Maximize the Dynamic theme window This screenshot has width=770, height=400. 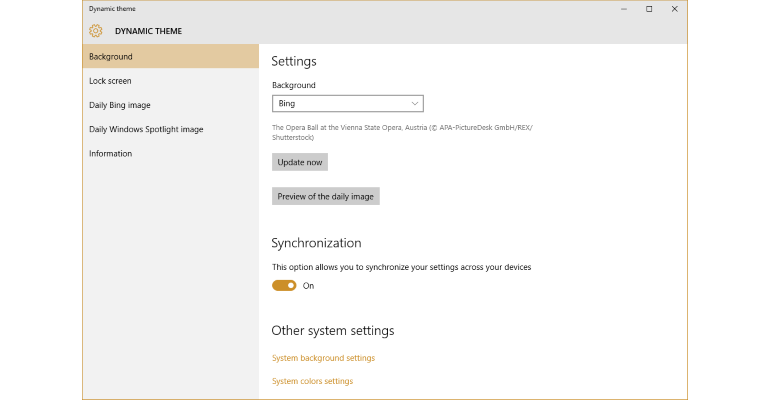click(x=649, y=9)
